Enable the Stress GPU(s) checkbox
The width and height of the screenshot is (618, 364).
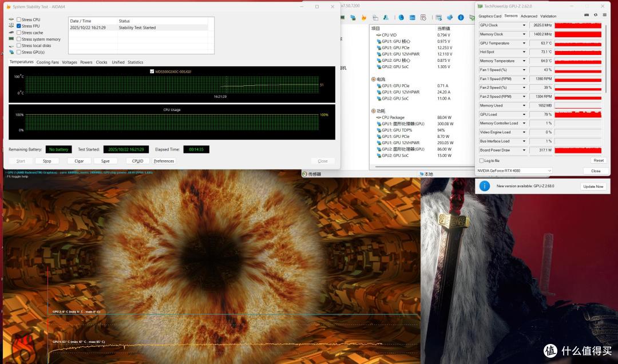[x=19, y=52]
